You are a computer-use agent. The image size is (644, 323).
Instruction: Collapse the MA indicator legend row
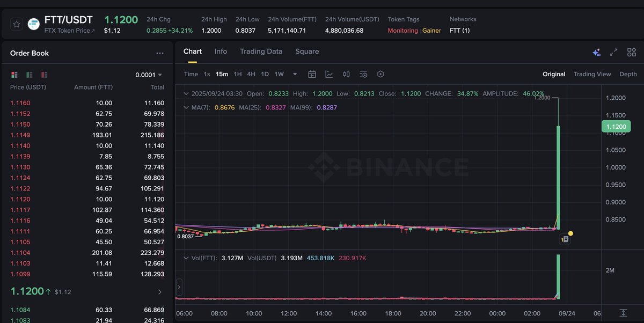(186, 107)
